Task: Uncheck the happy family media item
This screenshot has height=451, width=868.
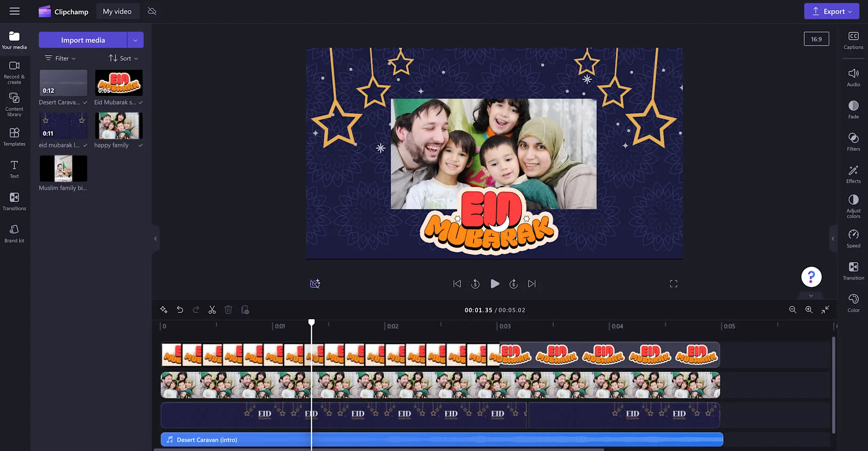Action: pyautogui.click(x=140, y=145)
